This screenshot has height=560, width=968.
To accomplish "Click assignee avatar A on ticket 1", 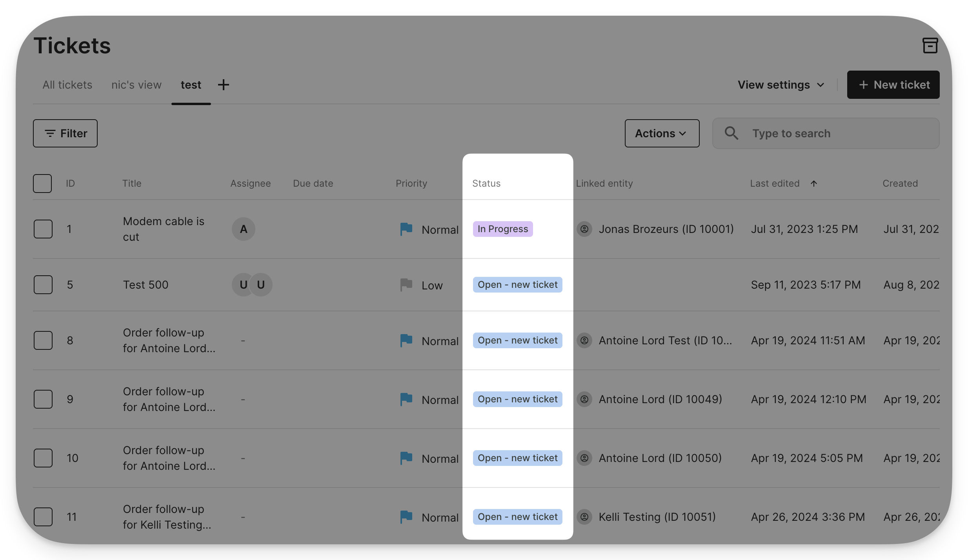I will (244, 229).
